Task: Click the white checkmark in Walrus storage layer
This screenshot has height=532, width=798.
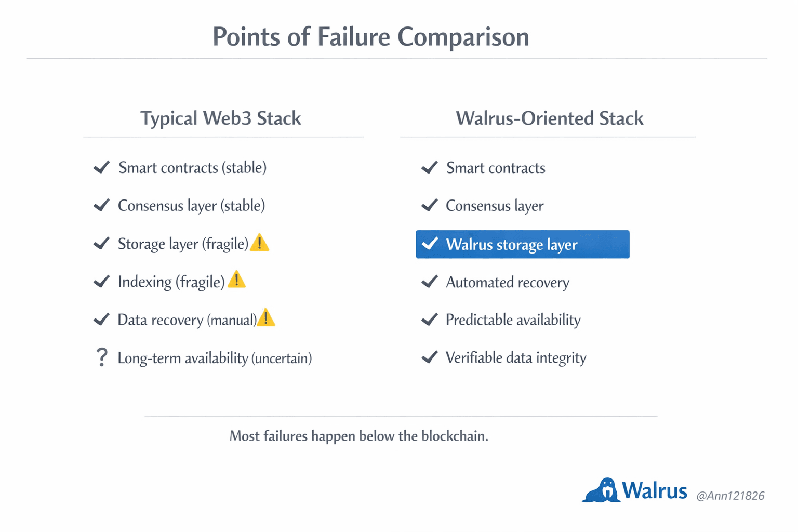Action: point(430,244)
